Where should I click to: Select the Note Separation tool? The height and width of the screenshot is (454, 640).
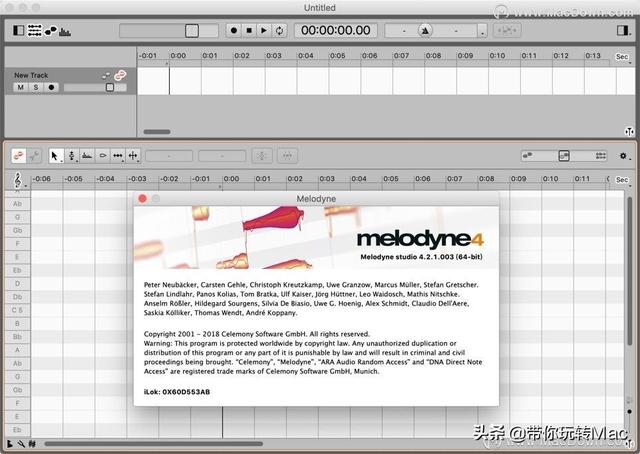pos(133,156)
